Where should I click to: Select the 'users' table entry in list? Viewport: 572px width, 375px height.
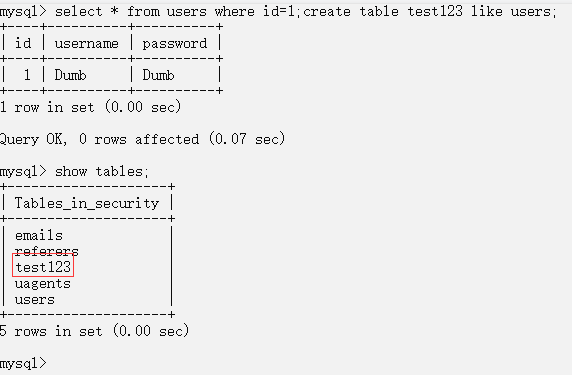[35, 300]
